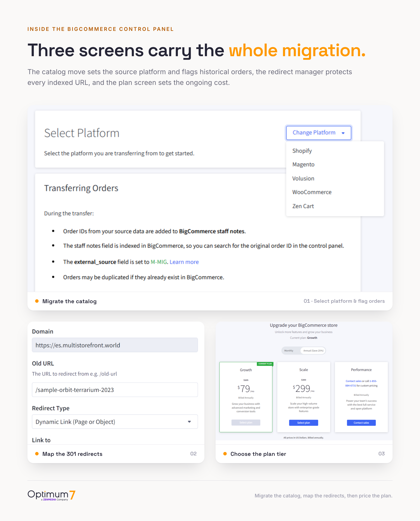Switch billing toggle to Annual (Save 25%)
This screenshot has width=420, height=521.
coord(313,351)
